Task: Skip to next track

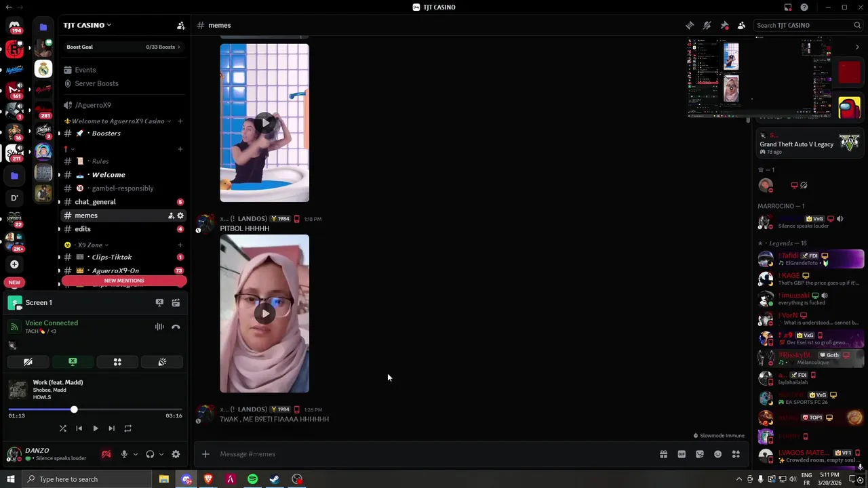Action: tap(111, 428)
